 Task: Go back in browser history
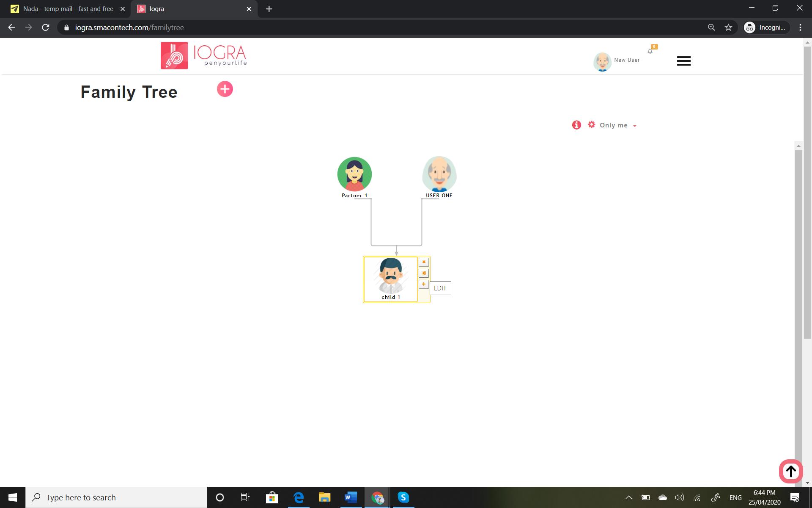coord(11,28)
